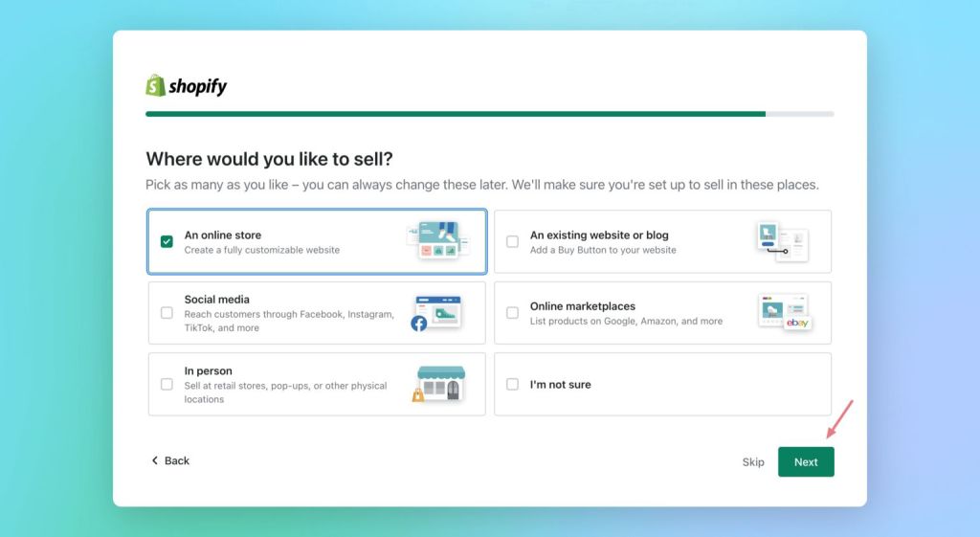
Task: Click the green setup progress bar
Action: click(455, 114)
